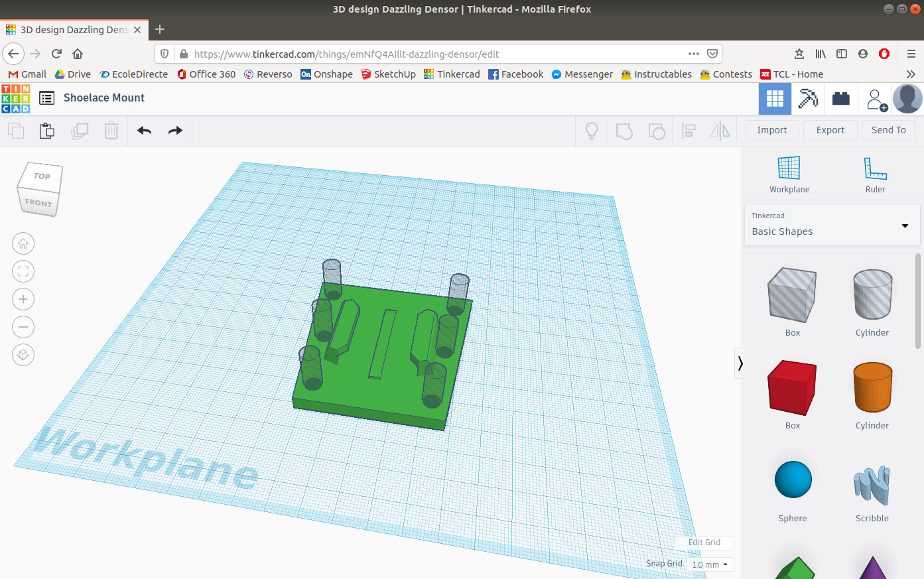Open the Bricks mode icon
924x579 pixels.
pyautogui.click(x=841, y=99)
